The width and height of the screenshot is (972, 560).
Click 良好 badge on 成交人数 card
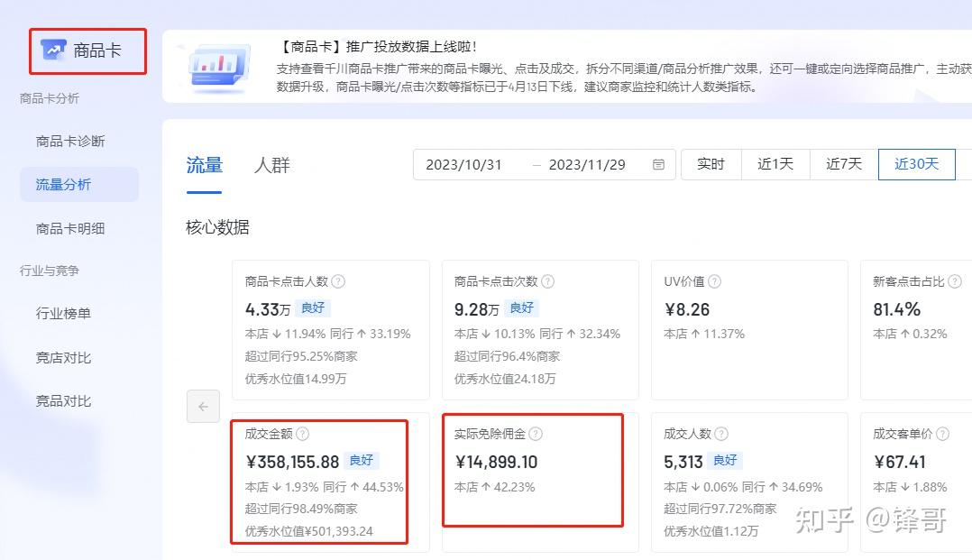click(x=725, y=461)
